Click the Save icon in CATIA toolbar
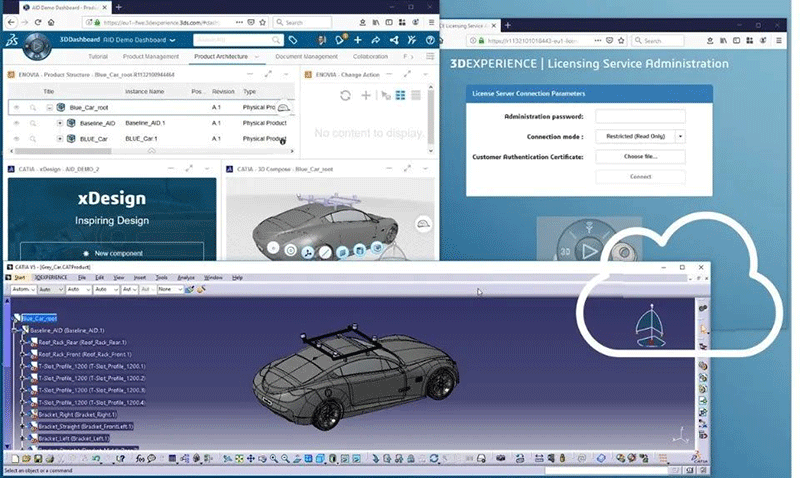This screenshot has width=800, height=478. coord(37,459)
